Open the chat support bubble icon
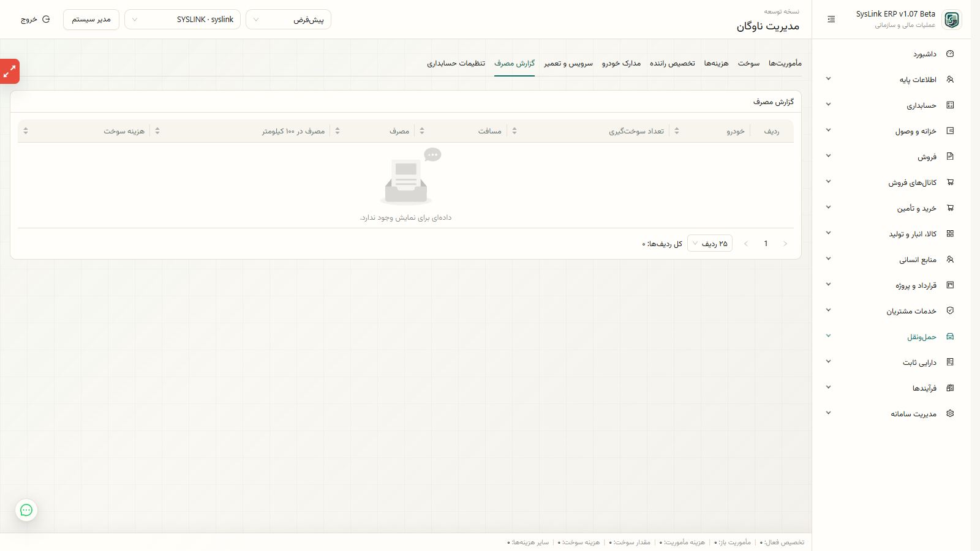This screenshot has height=551, width=980. pyautogui.click(x=26, y=510)
